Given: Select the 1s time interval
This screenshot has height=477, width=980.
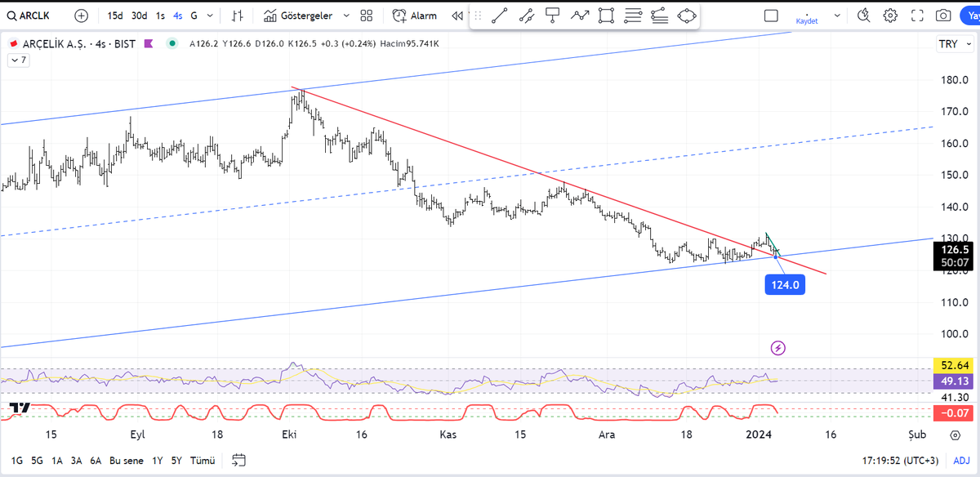Looking at the screenshot, I should (x=160, y=16).
